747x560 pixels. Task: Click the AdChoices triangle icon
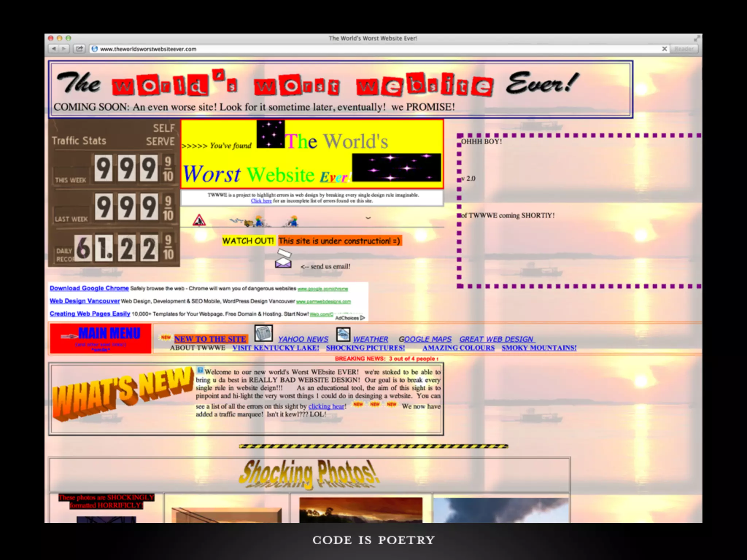tap(362, 318)
